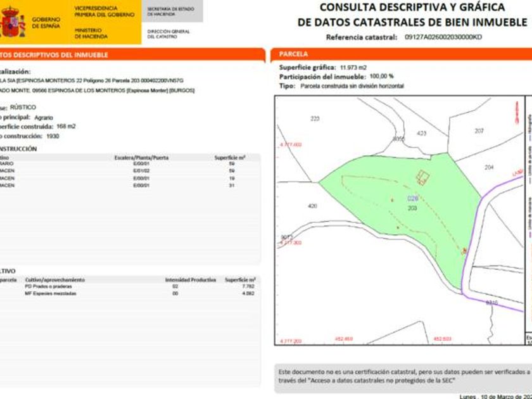Select productive intensity "00" for Especies mezcladas row
Screen dimensions: 532x399
click(175, 293)
